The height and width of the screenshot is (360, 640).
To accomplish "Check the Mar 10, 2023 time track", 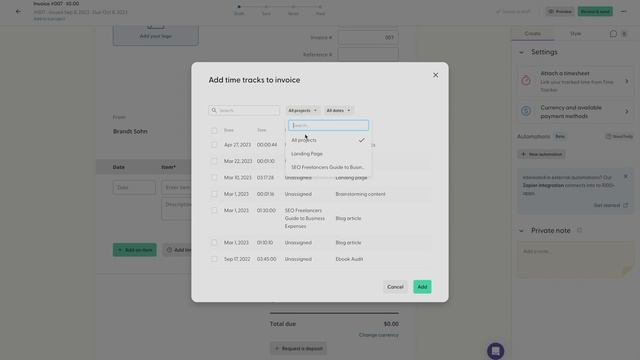I will [x=214, y=178].
